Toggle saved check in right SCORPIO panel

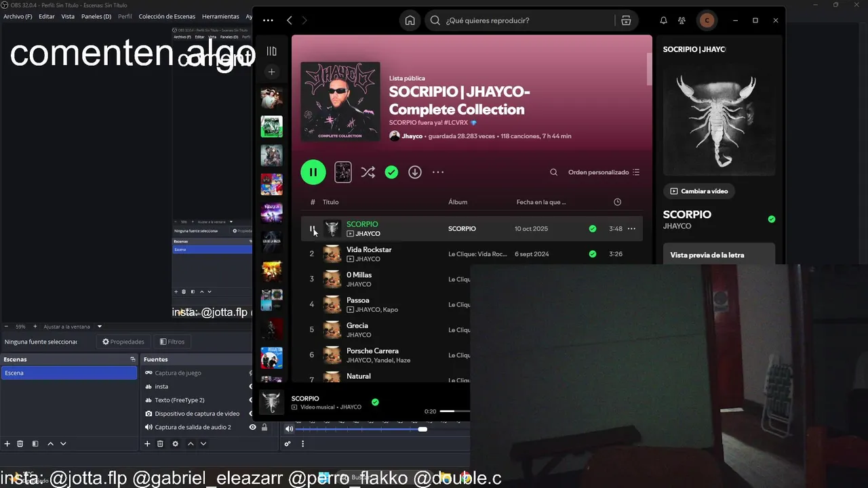(771, 219)
